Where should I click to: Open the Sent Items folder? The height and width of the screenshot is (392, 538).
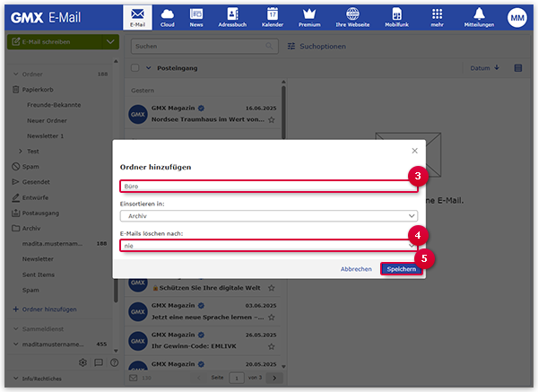pyautogui.click(x=39, y=274)
